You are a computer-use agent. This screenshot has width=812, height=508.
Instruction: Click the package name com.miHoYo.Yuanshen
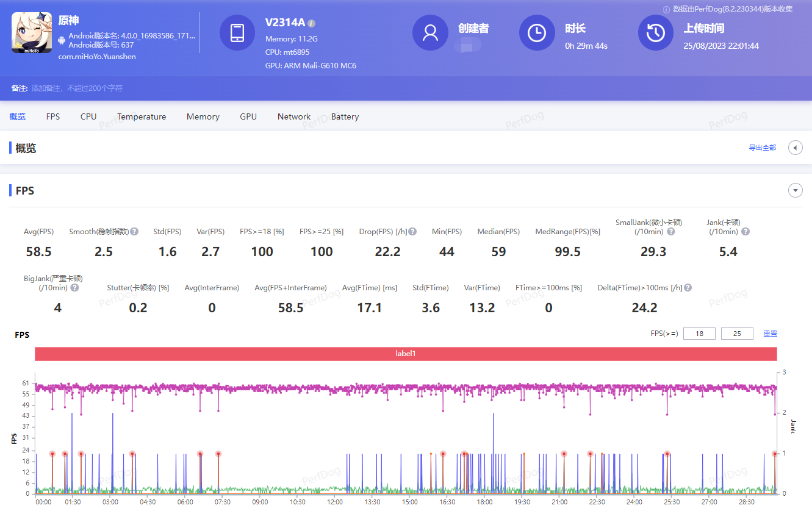coord(97,57)
